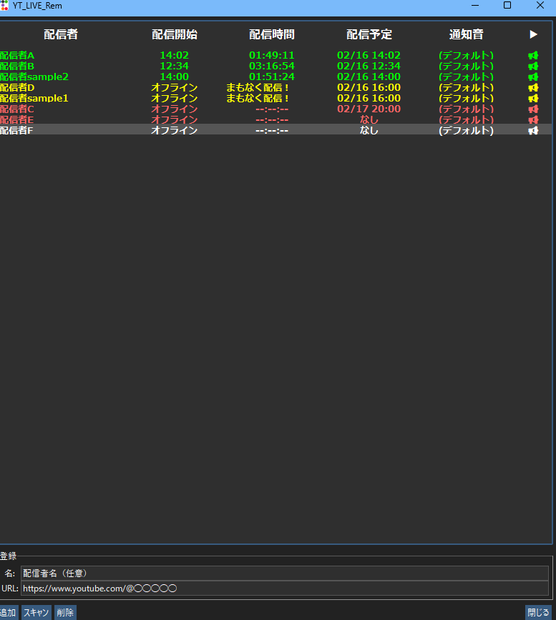Screen dimensions: 556x620
Task: Focus the YouTube URL input field
Action: (x=284, y=588)
